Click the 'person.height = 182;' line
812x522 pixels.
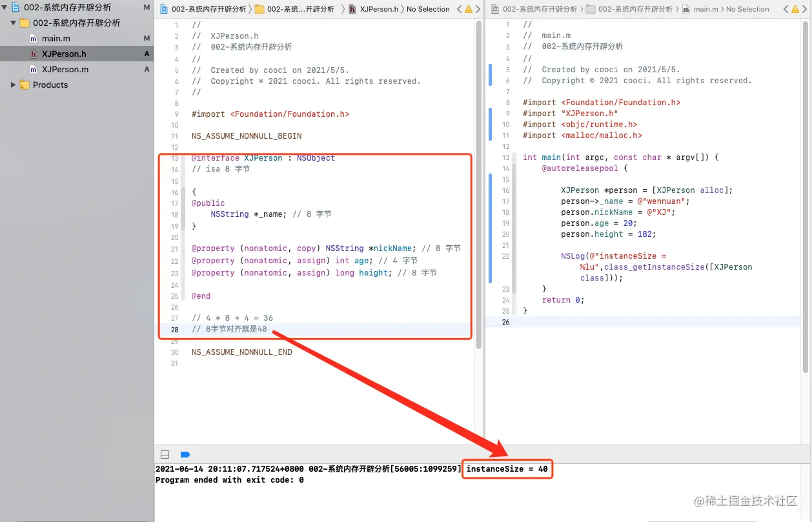[609, 234]
